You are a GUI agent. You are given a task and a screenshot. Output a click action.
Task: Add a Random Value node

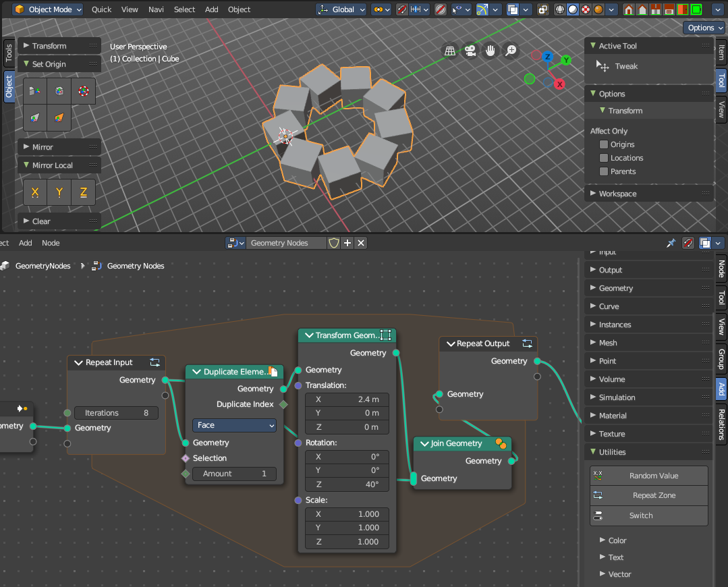click(649, 476)
